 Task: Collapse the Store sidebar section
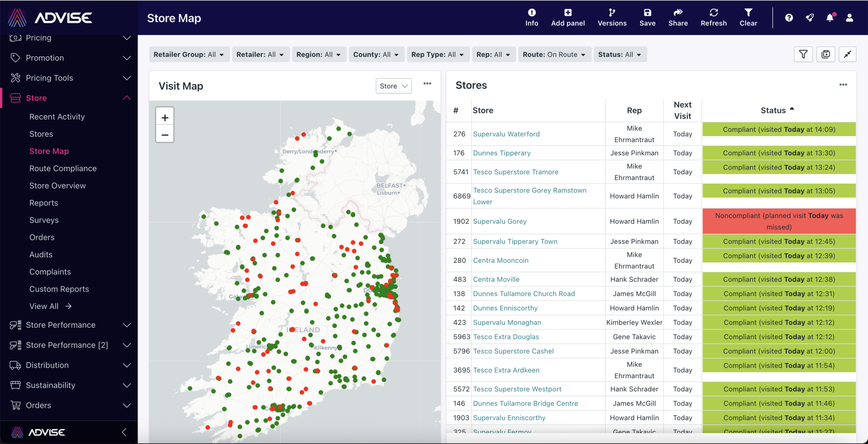coord(126,98)
